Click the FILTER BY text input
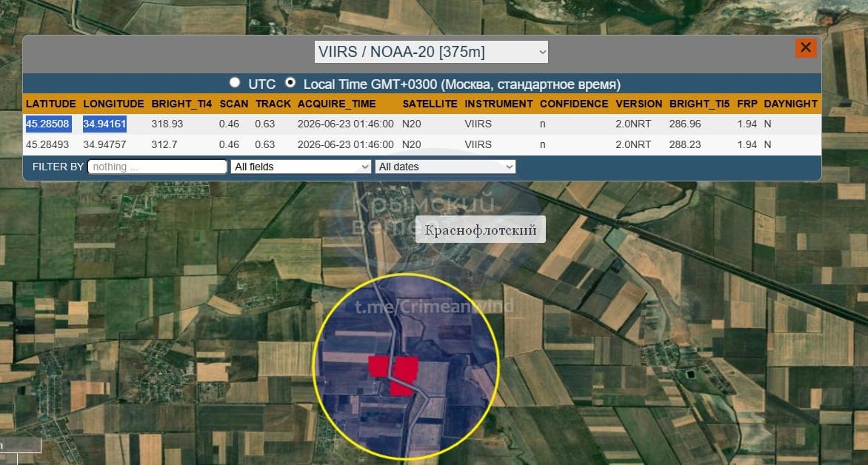The height and width of the screenshot is (465, 868). pos(157,167)
